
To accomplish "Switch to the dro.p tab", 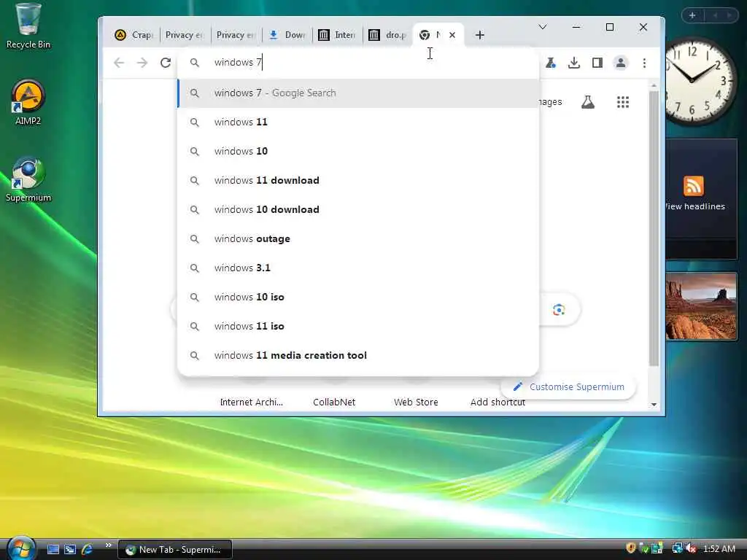I will pos(388,35).
